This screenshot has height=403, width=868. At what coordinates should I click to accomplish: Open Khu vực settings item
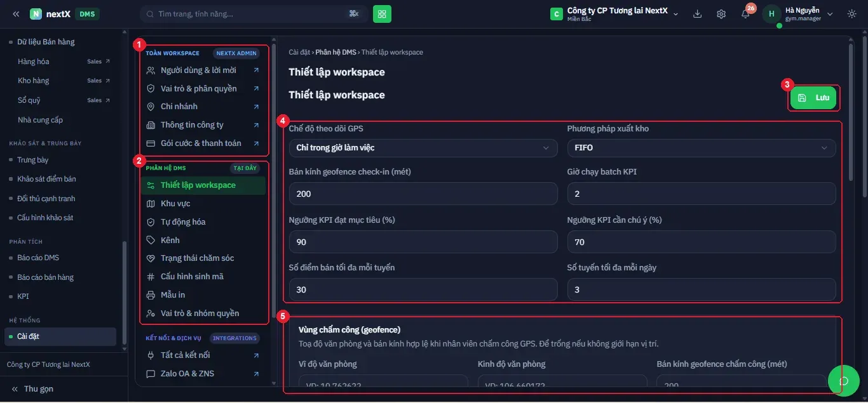[x=203, y=204]
